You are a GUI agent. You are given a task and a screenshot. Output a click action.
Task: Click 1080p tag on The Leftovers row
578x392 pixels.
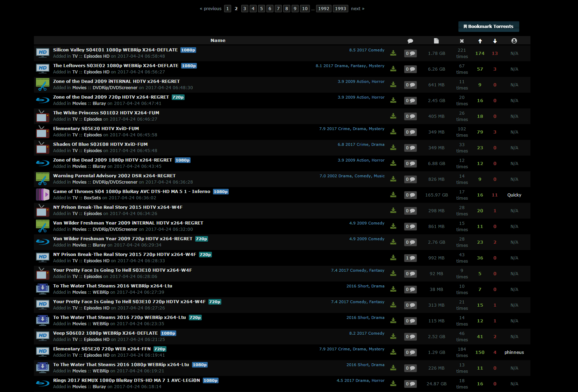189,66
